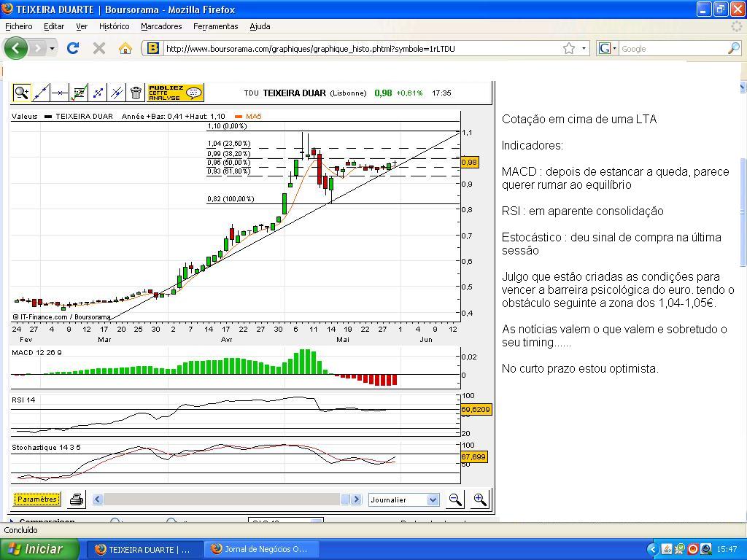747x560 pixels.
Task: Select the chart zoom magnifier tool
Action: tap(21, 93)
